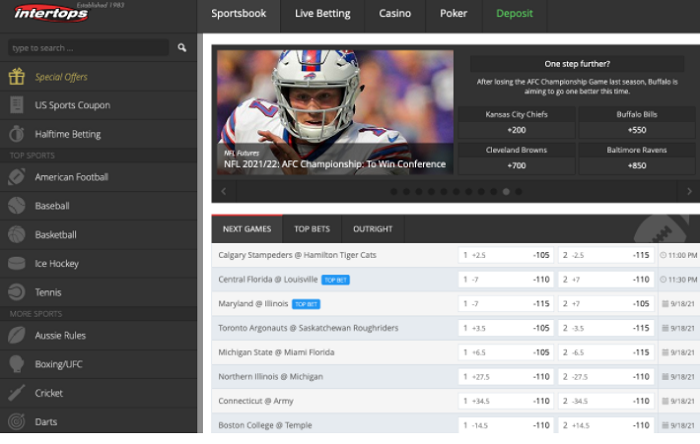This screenshot has width=700, height=444.
Task: Pick the Tennis ball icon
Action: coord(16,293)
